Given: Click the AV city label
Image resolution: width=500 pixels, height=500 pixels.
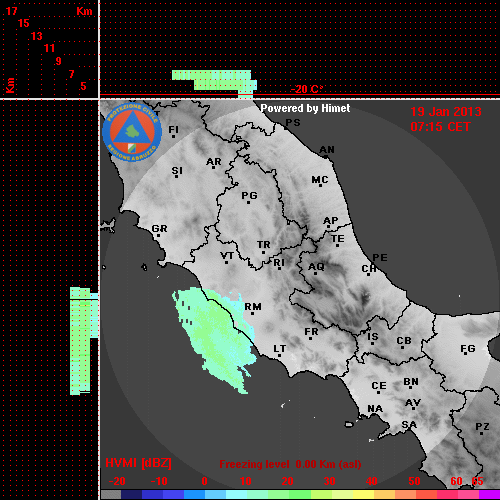Looking at the screenshot, I should click(413, 403).
